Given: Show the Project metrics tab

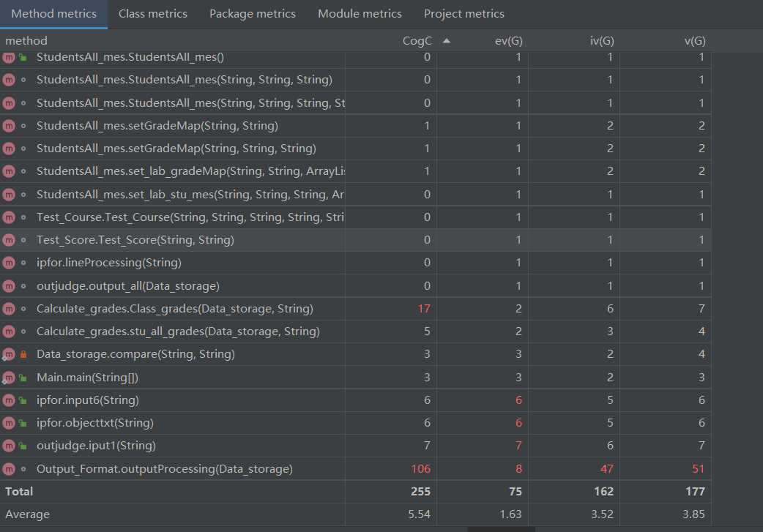Looking at the screenshot, I should click(x=464, y=14).
